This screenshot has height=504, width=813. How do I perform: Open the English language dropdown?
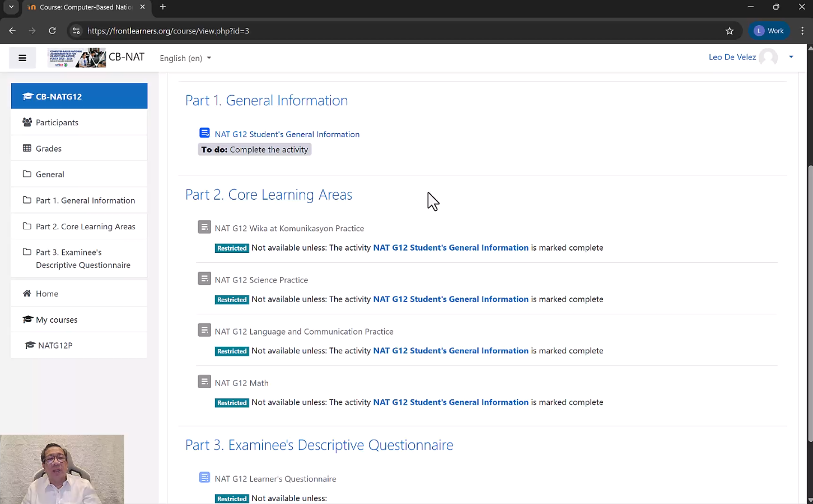click(x=185, y=58)
